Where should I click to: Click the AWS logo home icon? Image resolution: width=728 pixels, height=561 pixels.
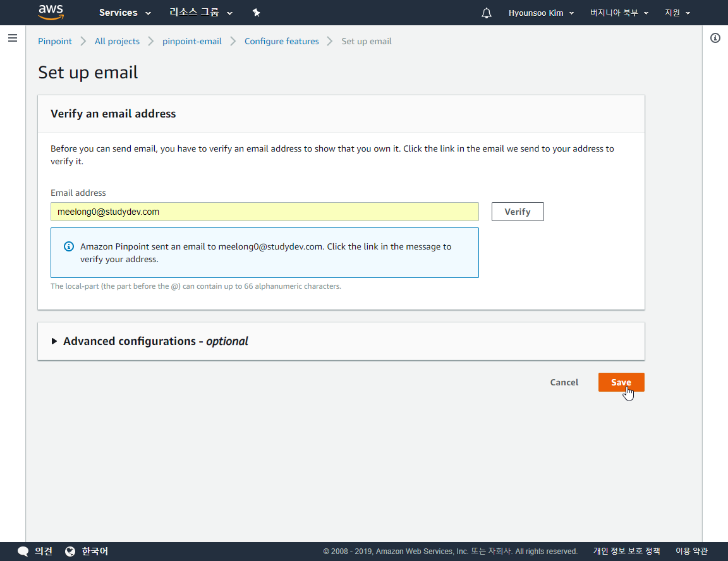[x=51, y=13]
